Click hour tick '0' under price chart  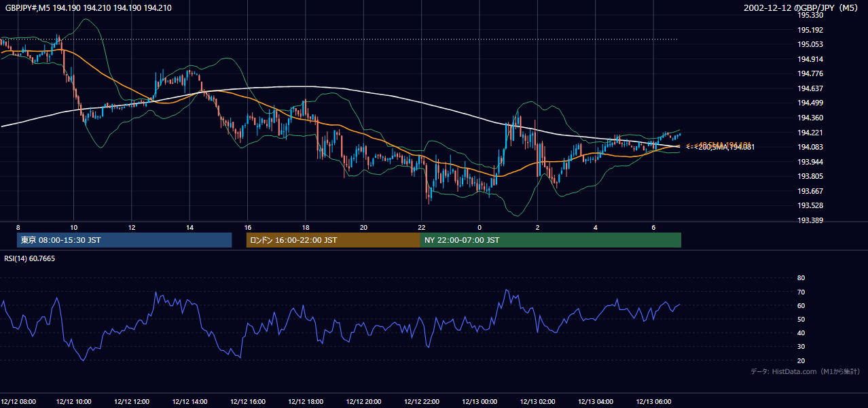coord(480,228)
